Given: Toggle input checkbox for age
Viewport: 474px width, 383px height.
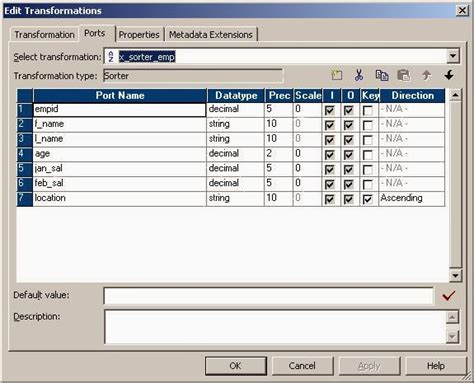Looking at the screenshot, I should pos(329,155).
